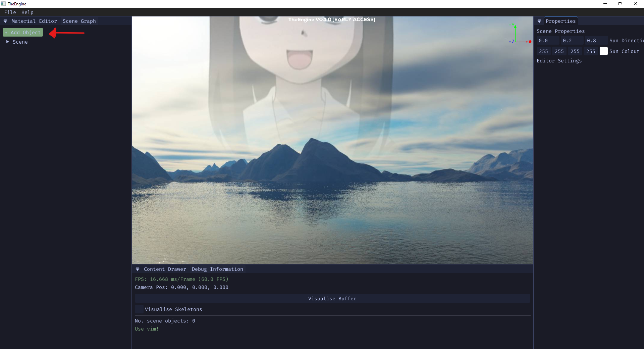Viewport: 644px width, 349px height.
Task: Click Sun Direction X field showing 0.0
Action: pos(548,41)
